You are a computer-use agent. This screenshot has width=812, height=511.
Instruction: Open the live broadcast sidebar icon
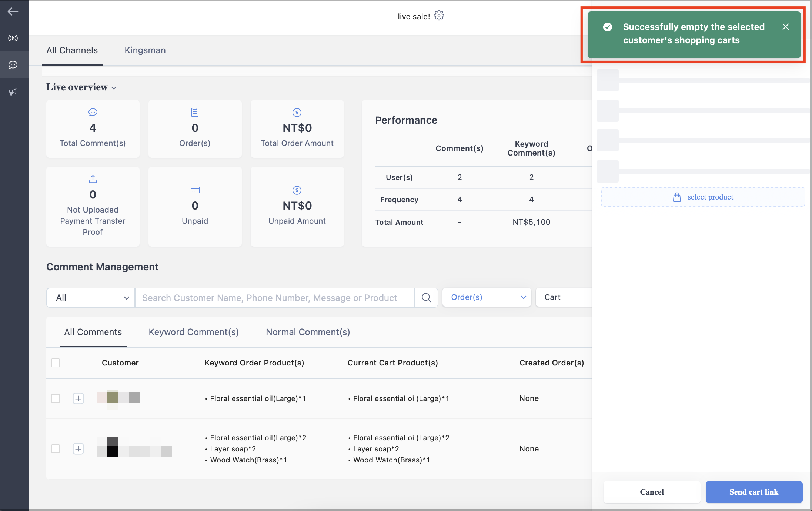click(x=13, y=38)
